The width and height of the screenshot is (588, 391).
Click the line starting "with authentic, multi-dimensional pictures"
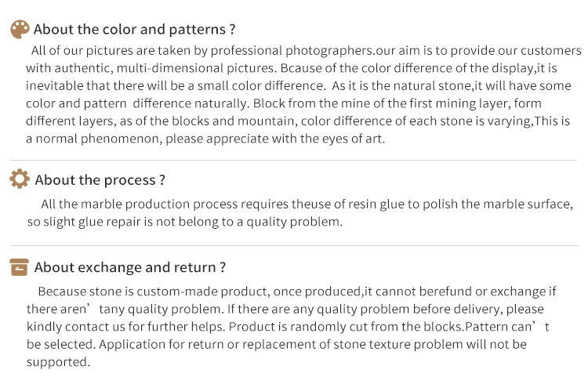pos(302,68)
